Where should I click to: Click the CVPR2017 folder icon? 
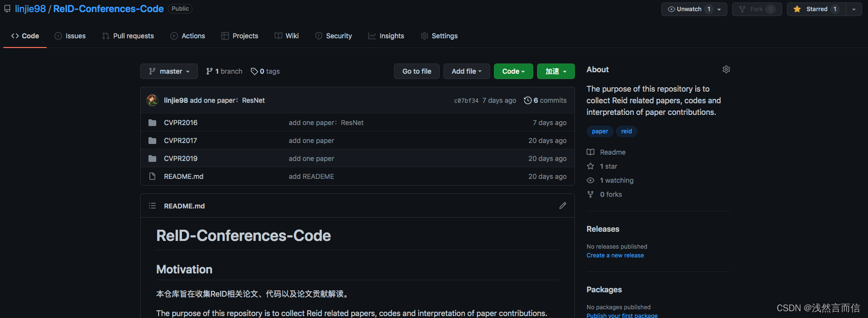[152, 141]
